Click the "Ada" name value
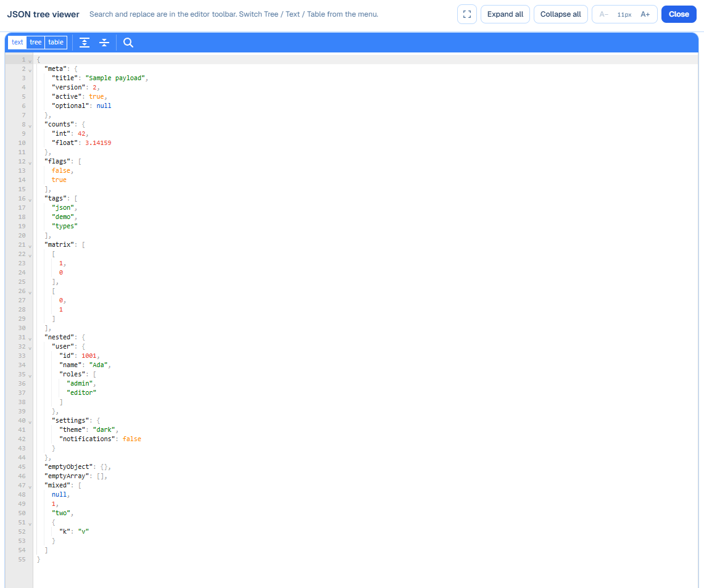Viewport: 704px width, 588px height. coord(98,365)
